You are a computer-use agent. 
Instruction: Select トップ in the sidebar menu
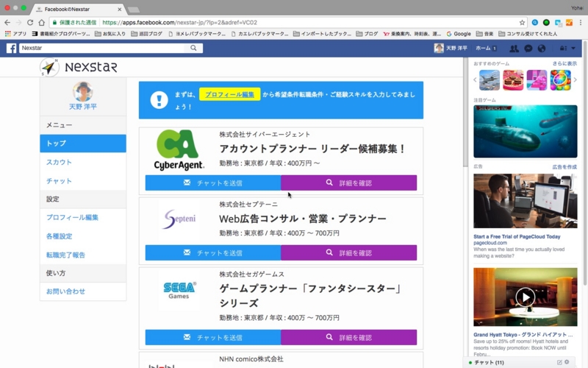tap(83, 144)
